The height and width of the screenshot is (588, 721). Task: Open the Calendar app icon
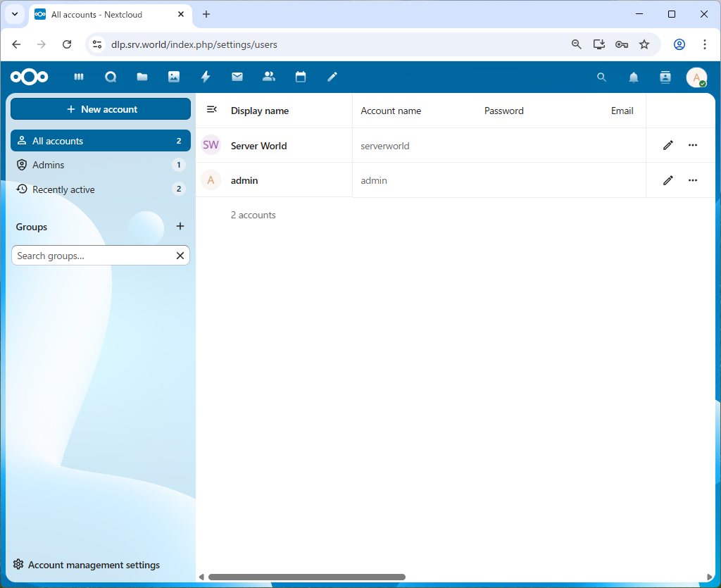coord(301,77)
